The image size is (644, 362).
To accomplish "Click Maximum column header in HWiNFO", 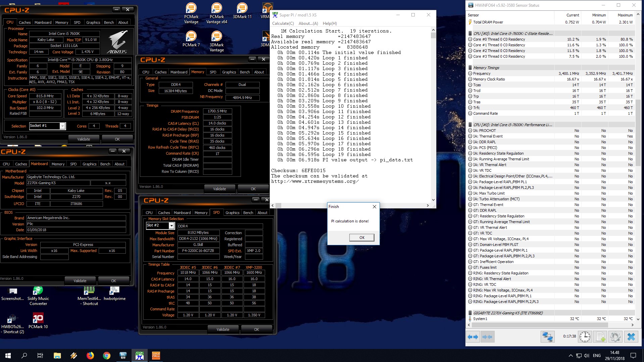I will [625, 15].
